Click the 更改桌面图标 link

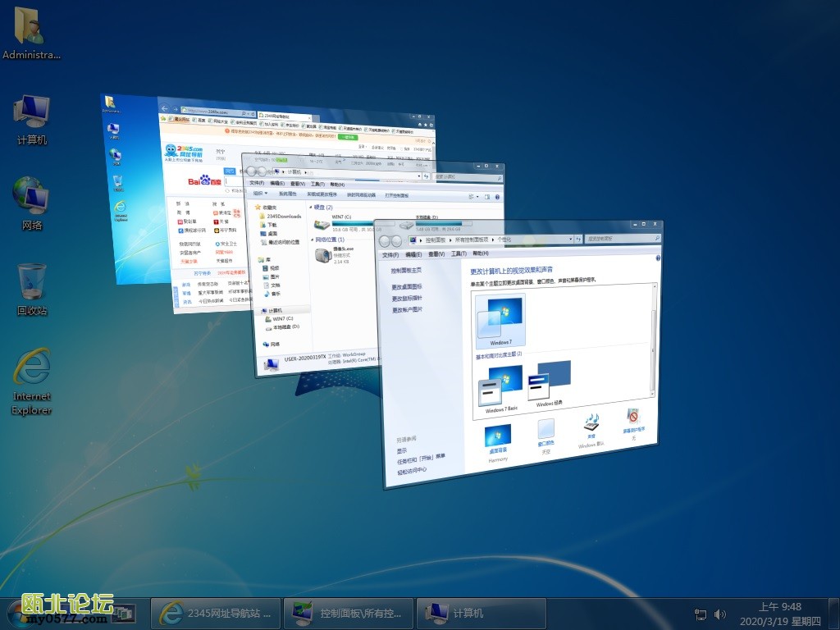[x=407, y=287]
